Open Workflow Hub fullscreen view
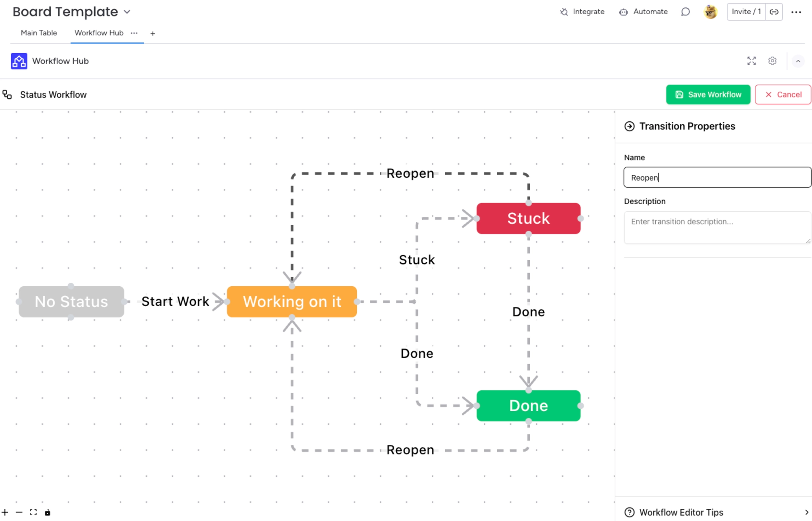 coord(751,61)
